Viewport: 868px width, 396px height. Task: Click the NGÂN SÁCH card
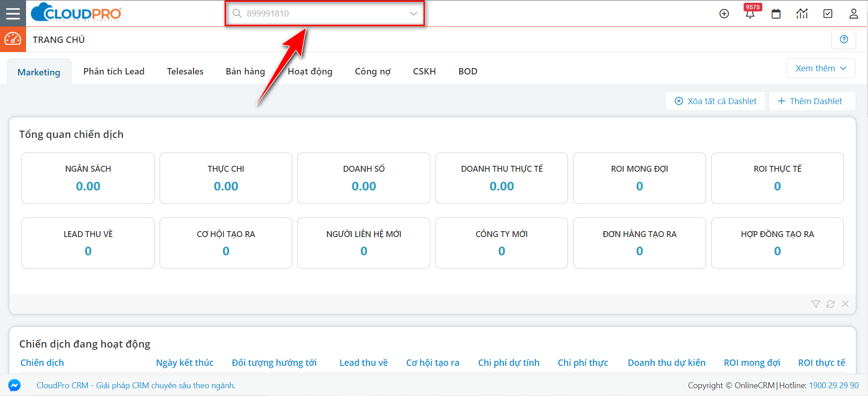pos(88,178)
